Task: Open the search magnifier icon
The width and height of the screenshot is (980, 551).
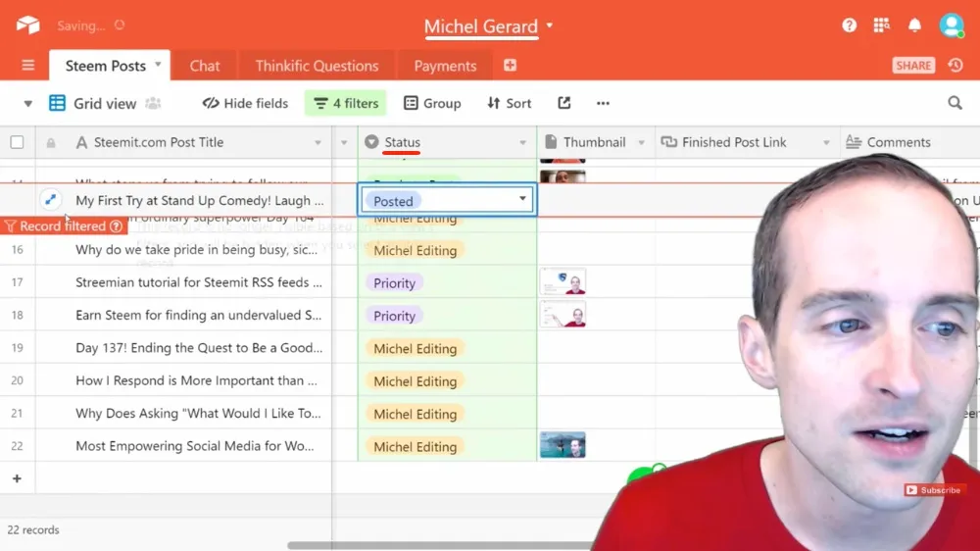Action: tap(955, 103)
